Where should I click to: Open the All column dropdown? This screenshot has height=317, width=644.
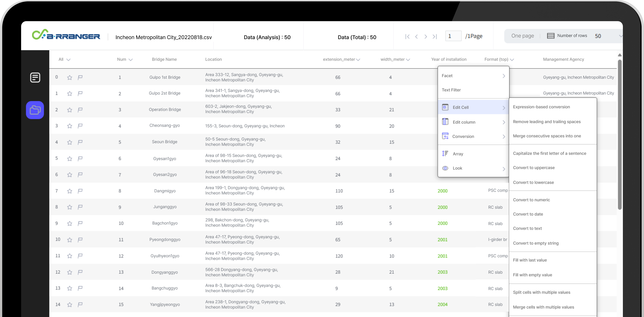pos(68,60)
